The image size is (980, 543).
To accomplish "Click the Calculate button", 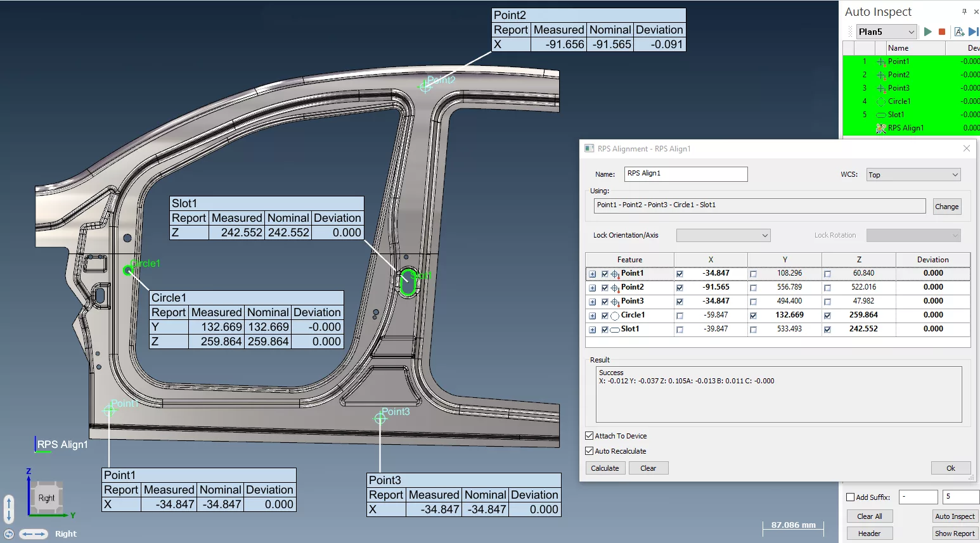I will (605, 468).
